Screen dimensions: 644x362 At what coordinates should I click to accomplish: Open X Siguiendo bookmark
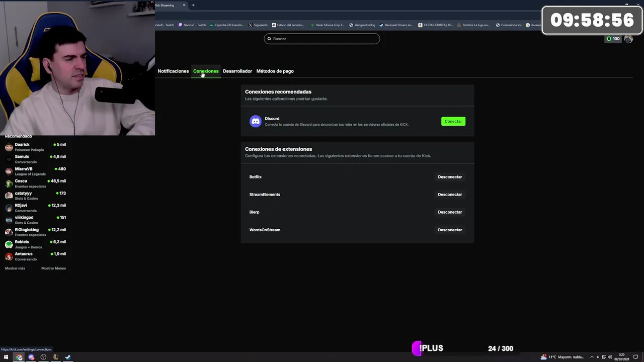click(x=258, y=25)
